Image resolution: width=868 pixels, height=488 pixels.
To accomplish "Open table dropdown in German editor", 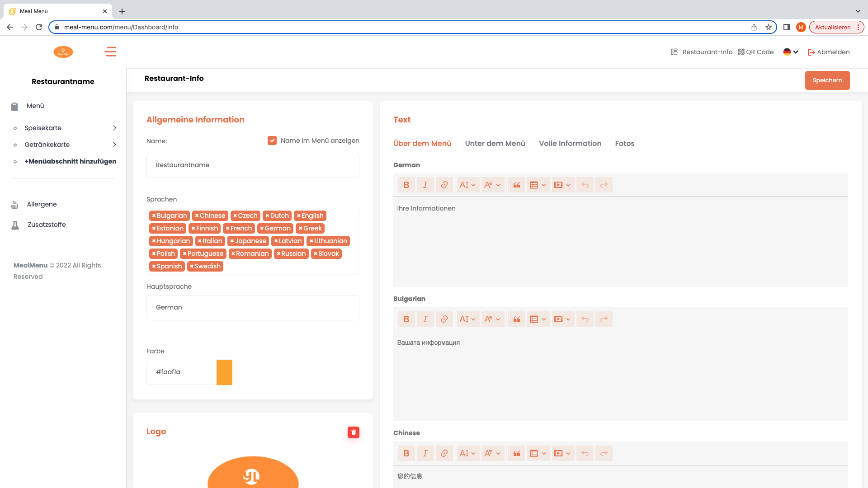I will 538,185.
